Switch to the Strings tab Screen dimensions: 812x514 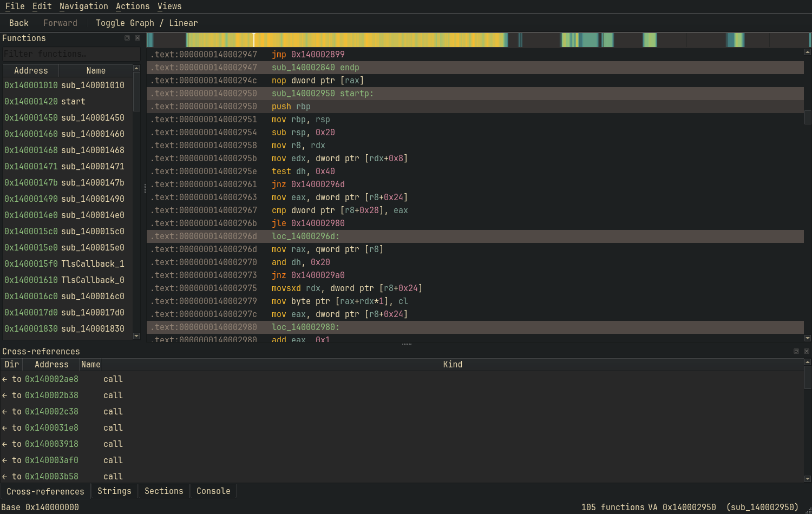pos(114,491)
